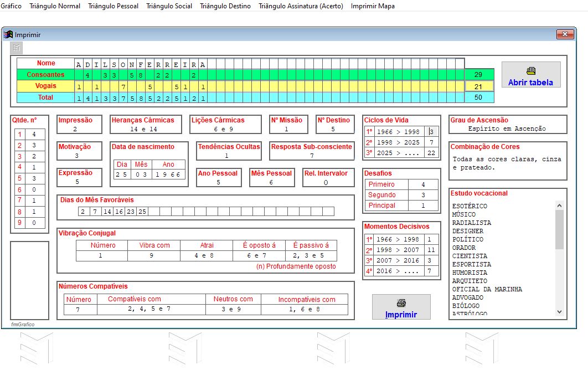Viewport: 588px width, 380px height.
Task: Click the Imprimir window title icon
Action: click(8, 35)
